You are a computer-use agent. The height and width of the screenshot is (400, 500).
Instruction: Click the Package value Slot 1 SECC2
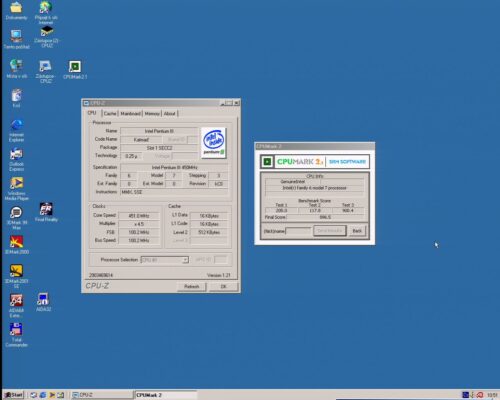pos(159,148)
